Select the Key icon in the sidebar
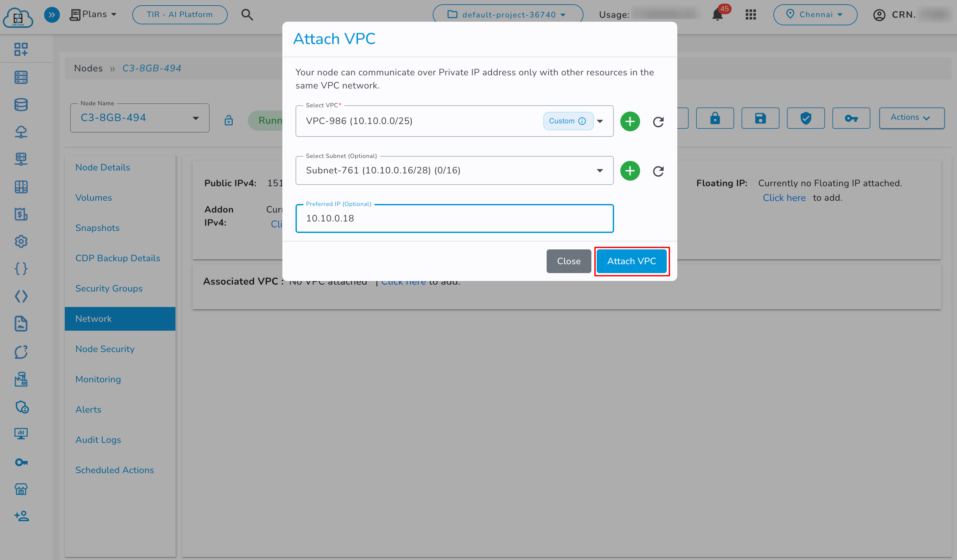Image resolution: width=957 pixels, height=560 pixels. [x=21, y=462]
